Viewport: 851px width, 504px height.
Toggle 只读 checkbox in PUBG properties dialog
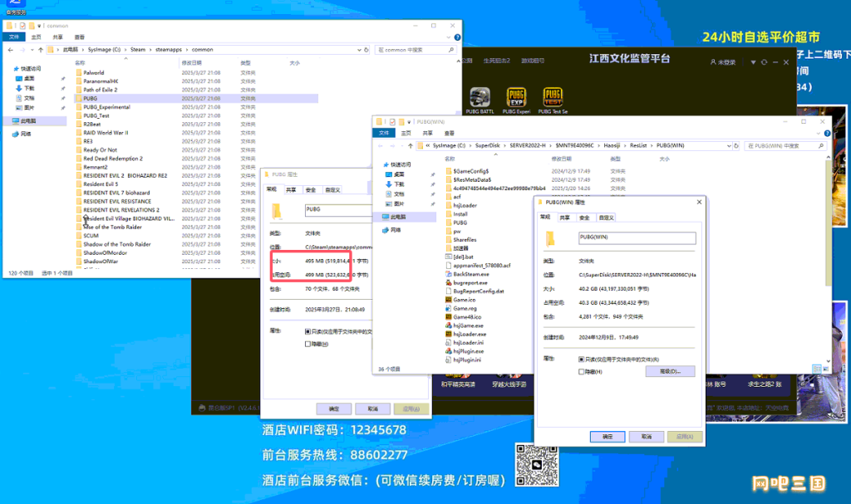307,331
